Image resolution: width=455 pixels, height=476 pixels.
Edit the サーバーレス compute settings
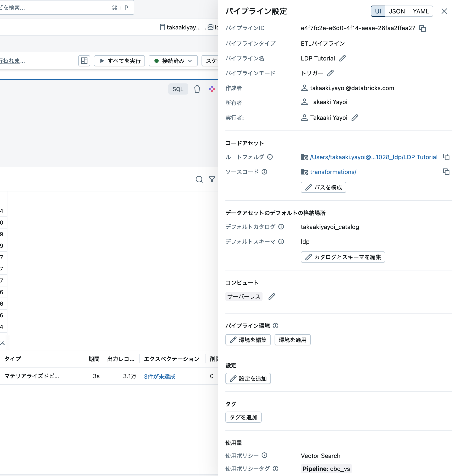[x=272, y=296]
